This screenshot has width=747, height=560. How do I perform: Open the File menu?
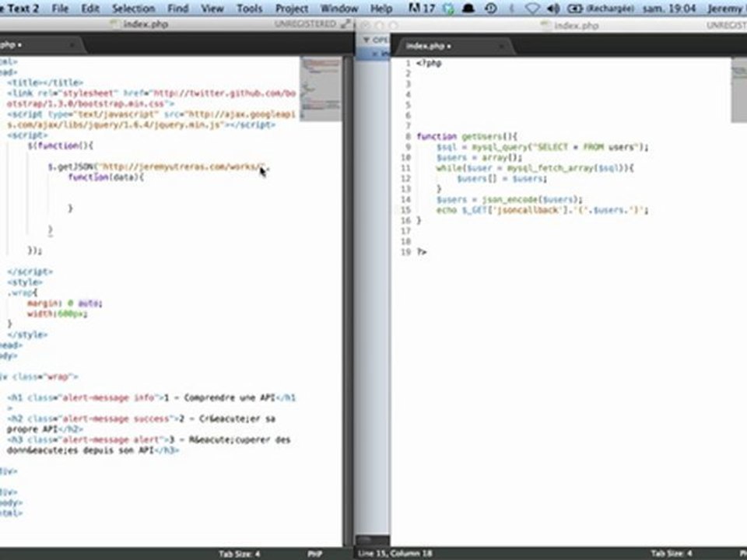coord(60,8)
